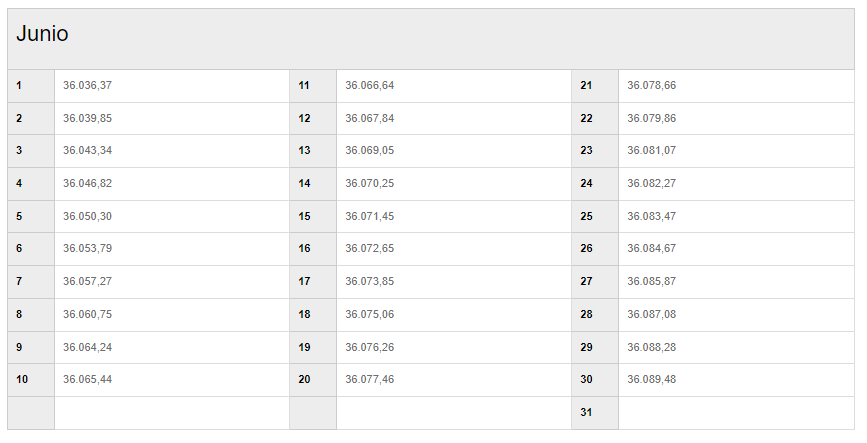Viewport: 867px width, 443px height.
Task: Select day 11 label cell
Action: [313, 86]
